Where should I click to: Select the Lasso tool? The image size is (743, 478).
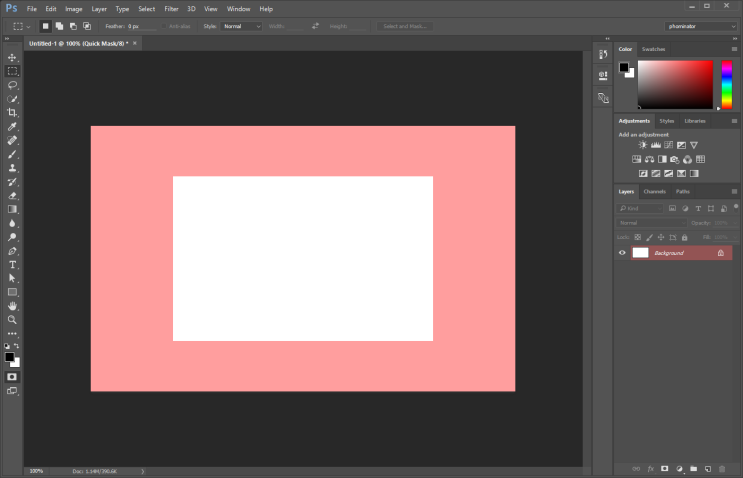pos(12,85)
